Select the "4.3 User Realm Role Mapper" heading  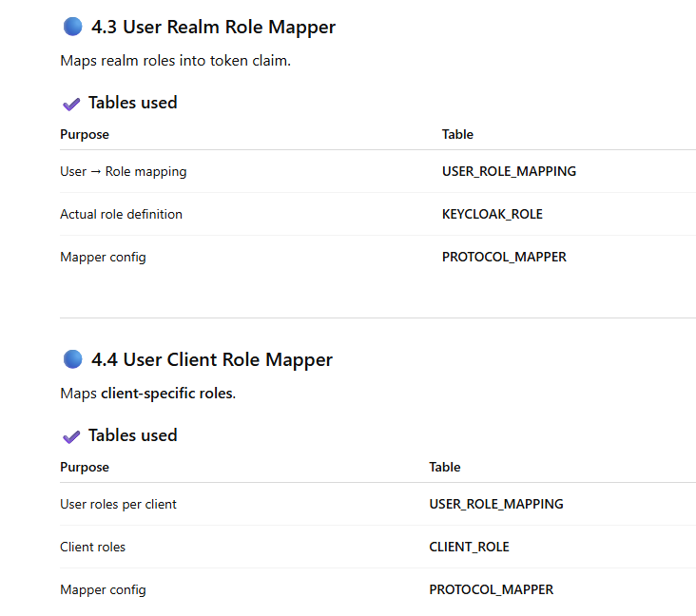213,27
